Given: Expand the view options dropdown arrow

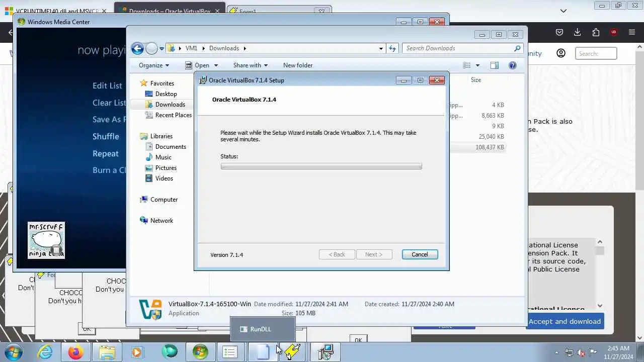Looking at the screenshot, I should pos(477,65).
